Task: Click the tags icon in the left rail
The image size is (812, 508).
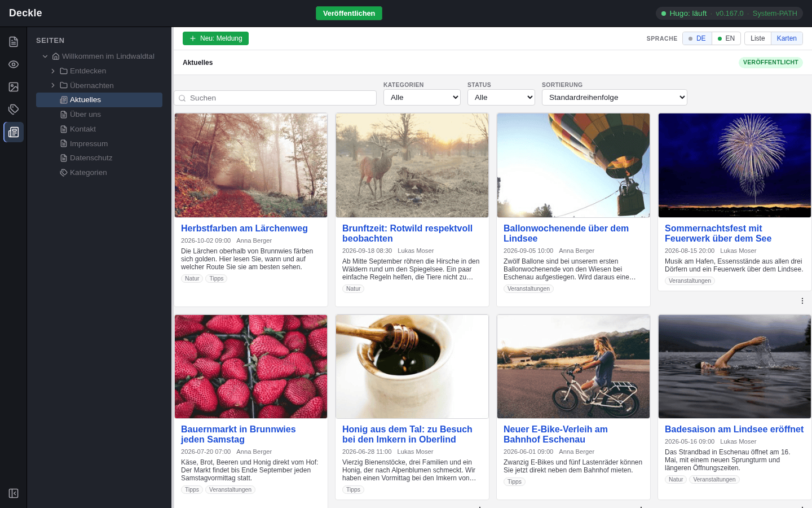Action: tap(14, 110)
